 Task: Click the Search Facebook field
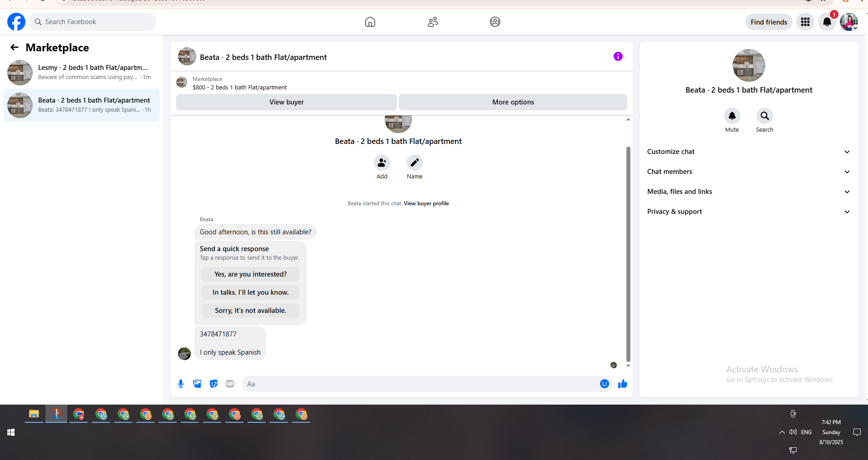tap(93, 22)
